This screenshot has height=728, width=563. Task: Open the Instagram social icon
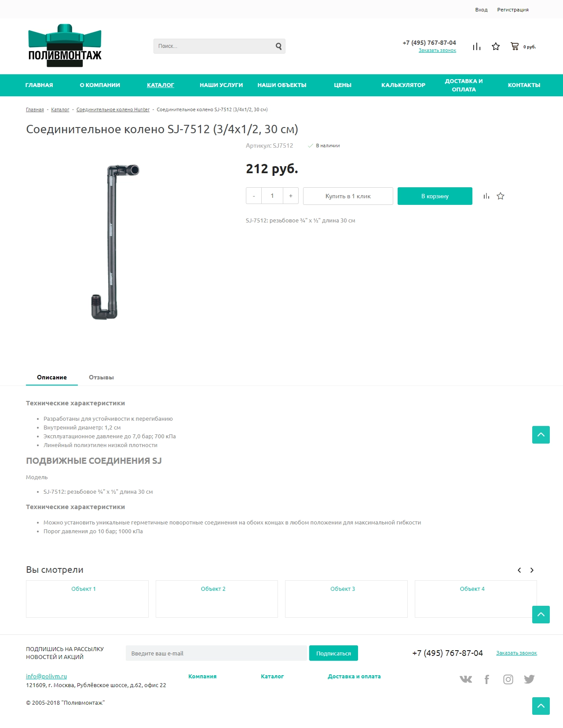coord(508,680)
